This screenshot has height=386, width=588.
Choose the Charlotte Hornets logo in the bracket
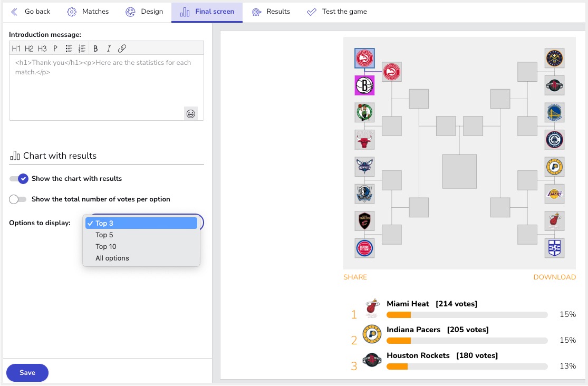(x=364, y=167)
